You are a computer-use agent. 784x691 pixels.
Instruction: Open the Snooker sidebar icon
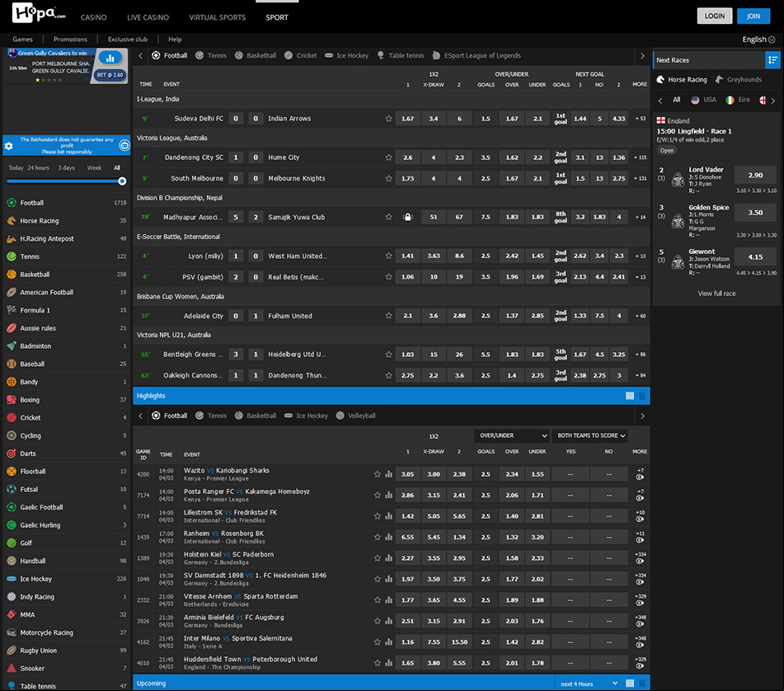tap(12, 668)
